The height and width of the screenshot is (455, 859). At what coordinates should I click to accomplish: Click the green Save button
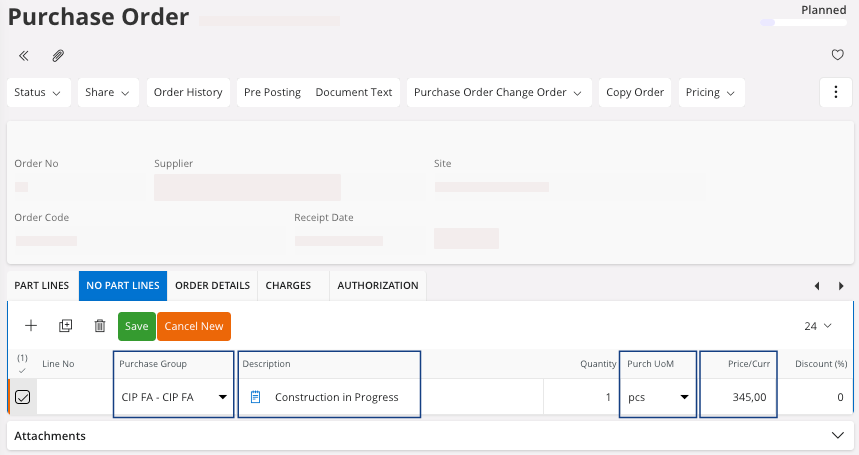coord(137,326)
